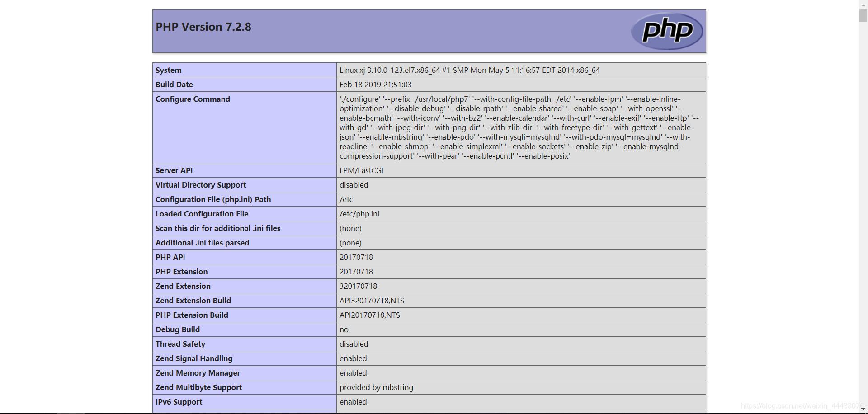Select the Feb 18 2019 21:51:03 value
The image size is (868, 414).
tap(376, 85)
